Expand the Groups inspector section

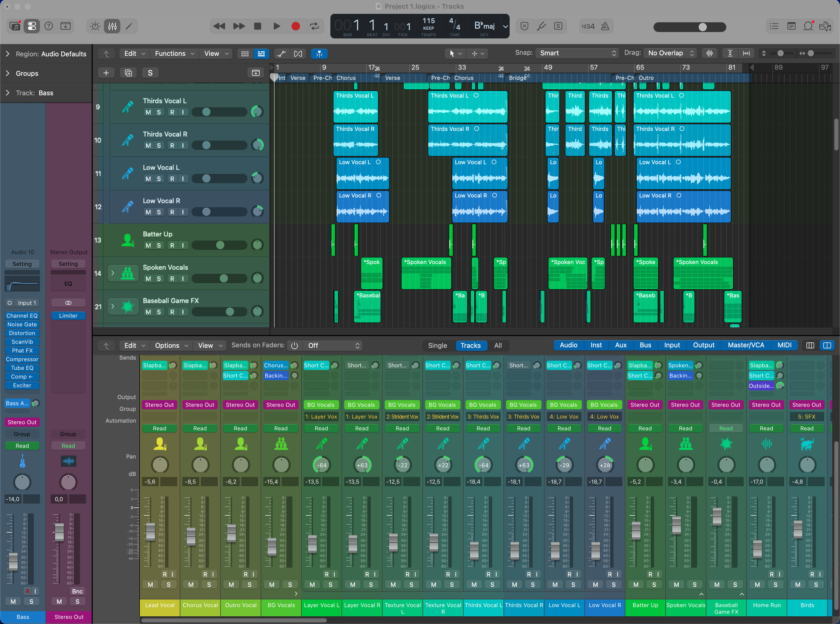click(8, 73)
